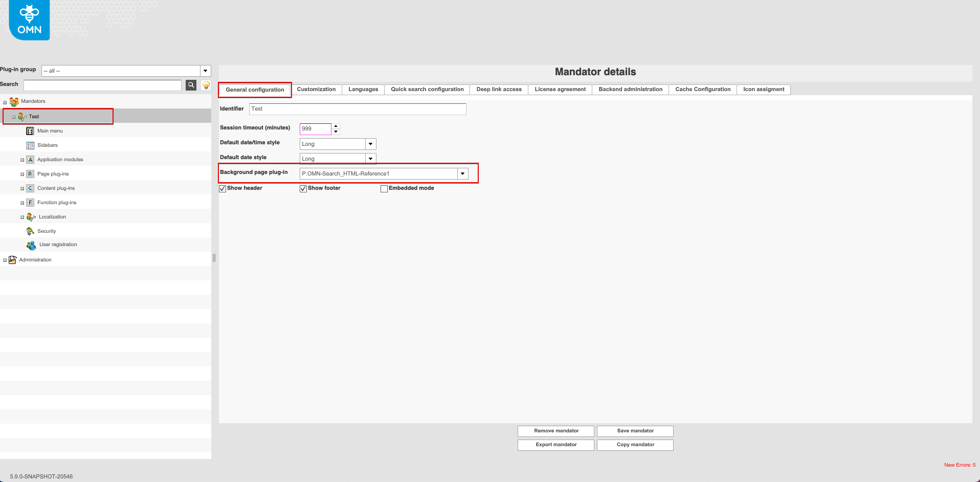The image size is (980, 482).
Task: Open the Plug-in group dropdown
Action: coord(206,71)
